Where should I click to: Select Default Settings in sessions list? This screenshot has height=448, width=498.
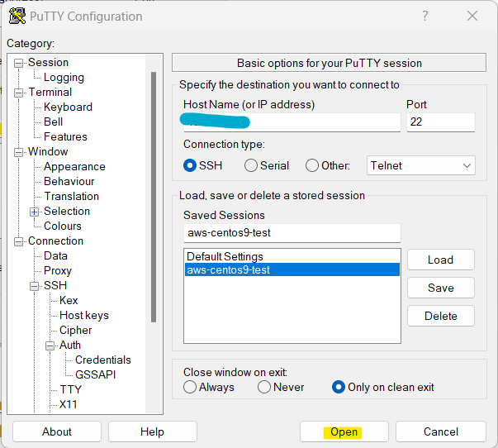click(292, 256)
